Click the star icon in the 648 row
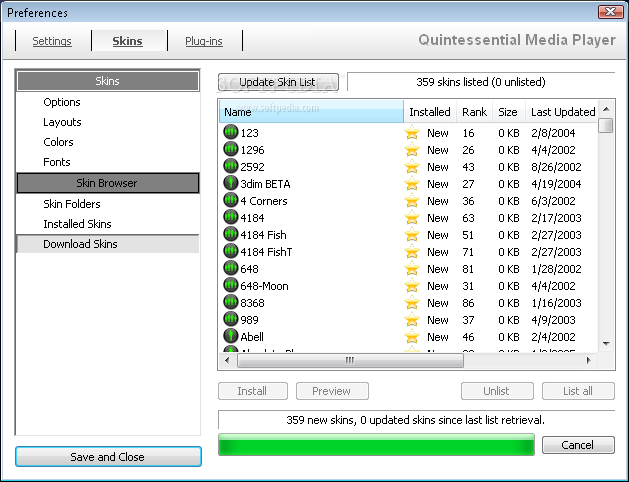 tap(412, 269)
